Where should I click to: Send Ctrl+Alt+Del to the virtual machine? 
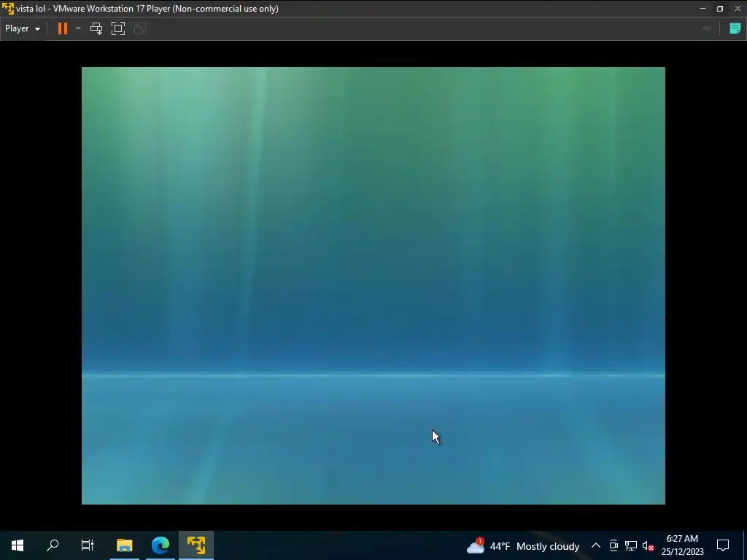(96, 28)
